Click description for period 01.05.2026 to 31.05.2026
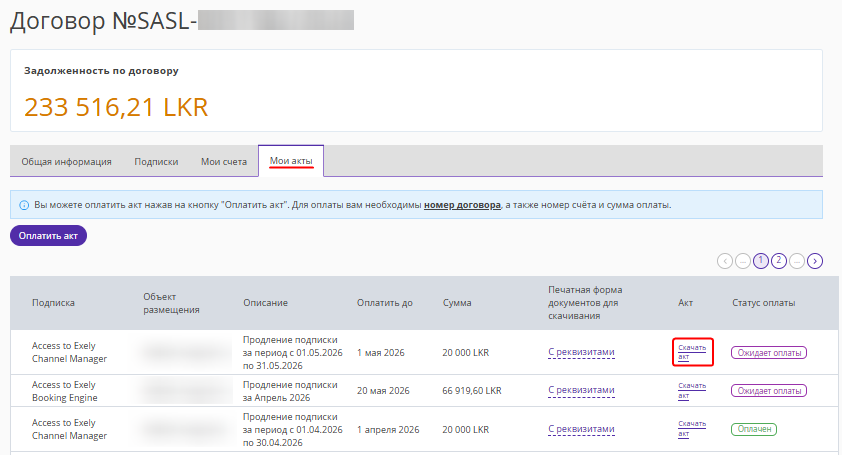This screenshot has width=842, height=455. (293, 352)
